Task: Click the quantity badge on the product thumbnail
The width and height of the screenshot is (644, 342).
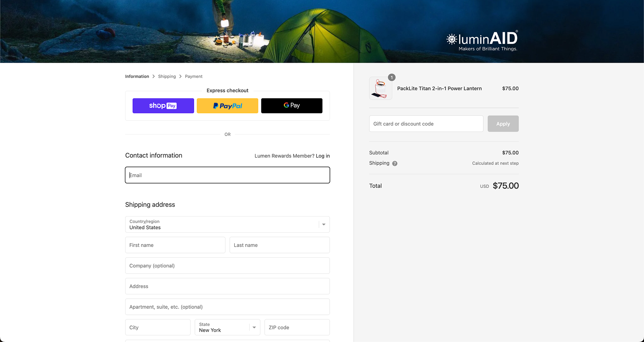Action: pyautogui.click(x=391, y=78)
